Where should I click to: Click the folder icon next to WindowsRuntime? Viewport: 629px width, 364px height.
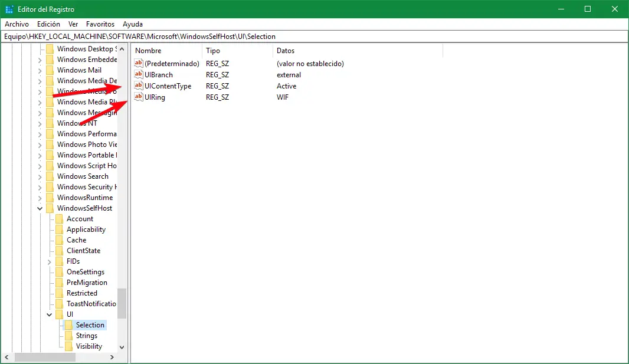coord(50,198)
